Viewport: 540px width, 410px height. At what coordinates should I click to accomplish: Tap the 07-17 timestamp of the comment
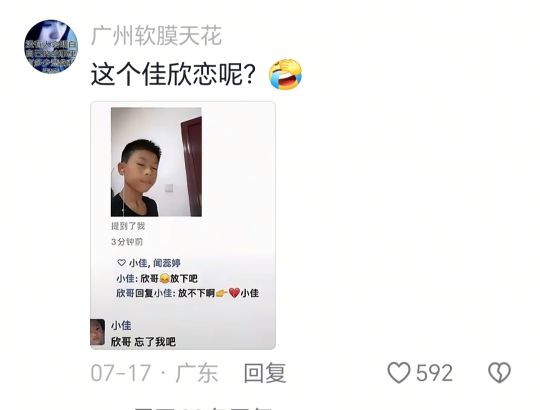coord(121,373)
